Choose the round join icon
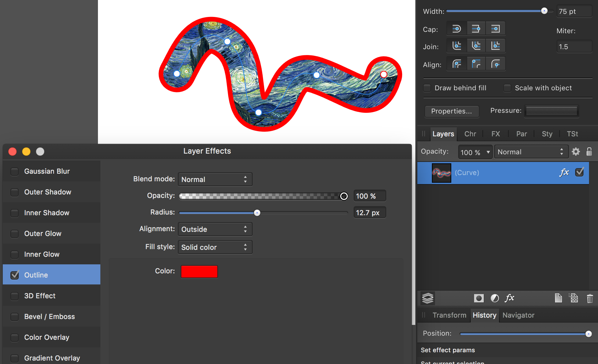Image resolution: width=598 pixels, height=364 pixels. pyautogui.click(x=456, y=46)
